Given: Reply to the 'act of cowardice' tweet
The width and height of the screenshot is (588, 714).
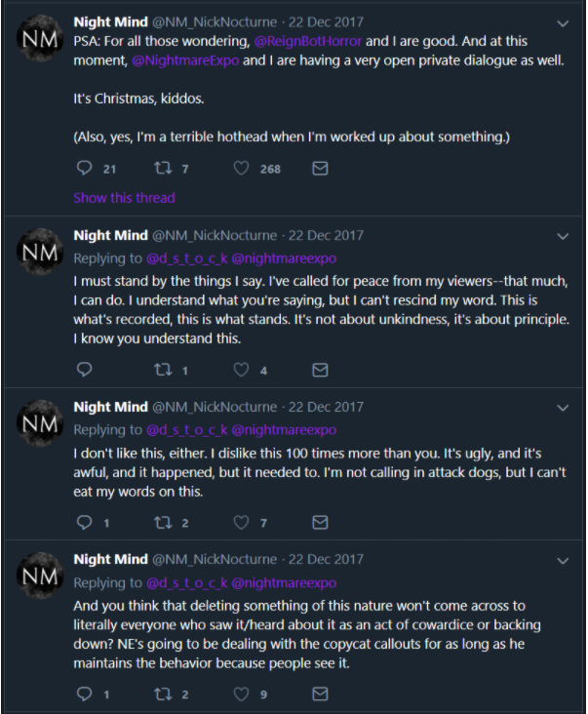Looking at the screenshot, I should pyautogui.click(x=84, y=694).
